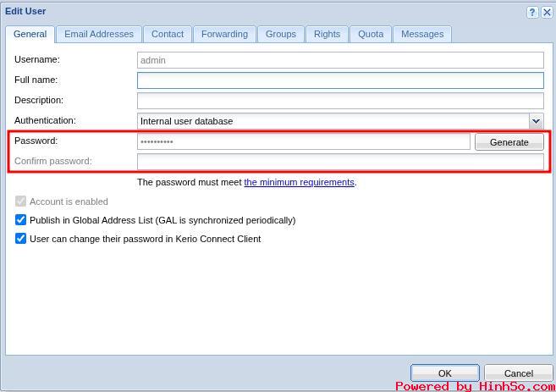This screenshot has height=392, width=556.
Task: Click the Account is enabled checkbox
Action: [21, 202]
